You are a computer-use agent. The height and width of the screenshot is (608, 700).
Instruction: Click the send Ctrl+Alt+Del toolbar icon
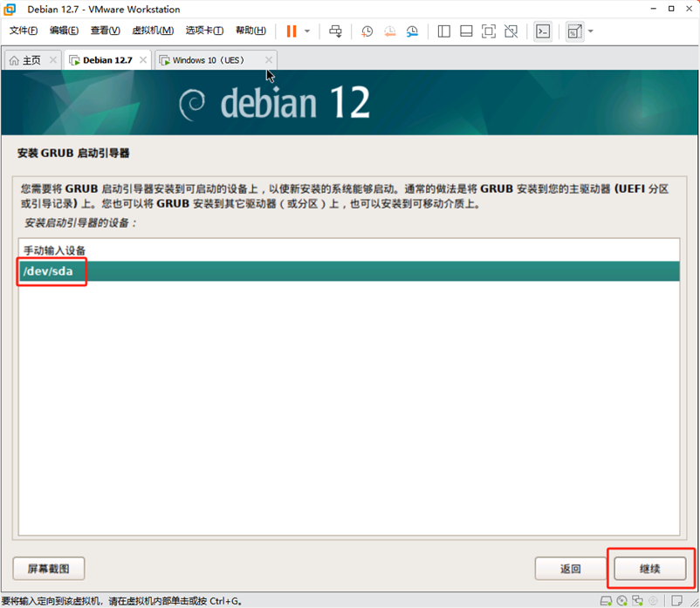[x=335, y=31]
